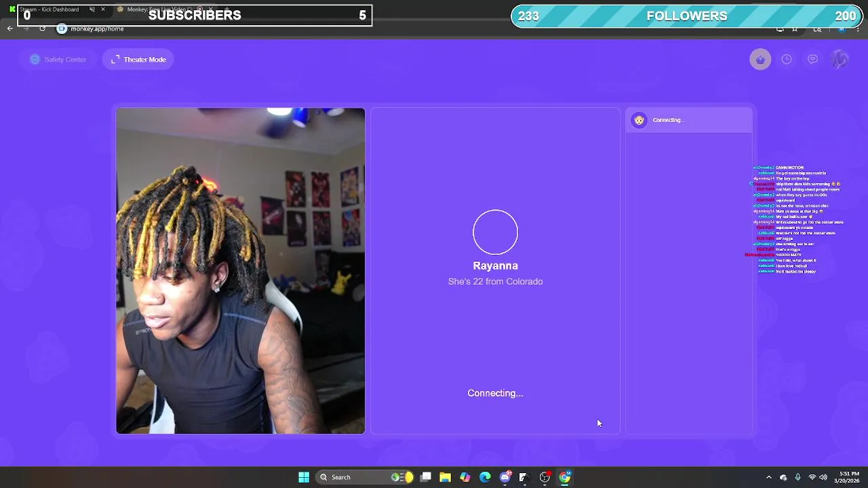This screenshot has width=868, height=488.
Task: Open Discord from the taskbar
Action: tap(505, 477)
